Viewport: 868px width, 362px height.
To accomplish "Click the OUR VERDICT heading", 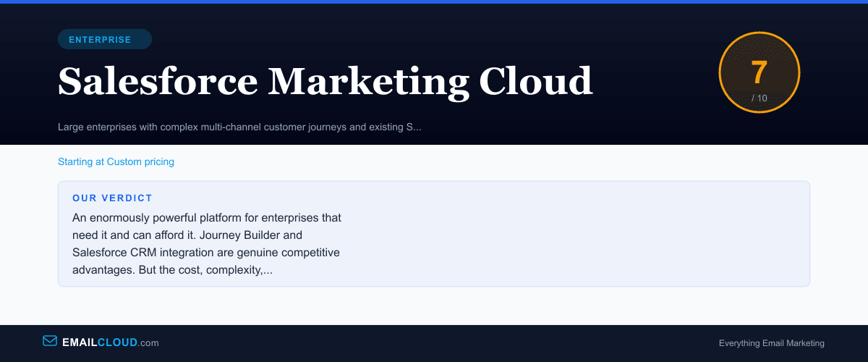I will [x=112, y=198].
